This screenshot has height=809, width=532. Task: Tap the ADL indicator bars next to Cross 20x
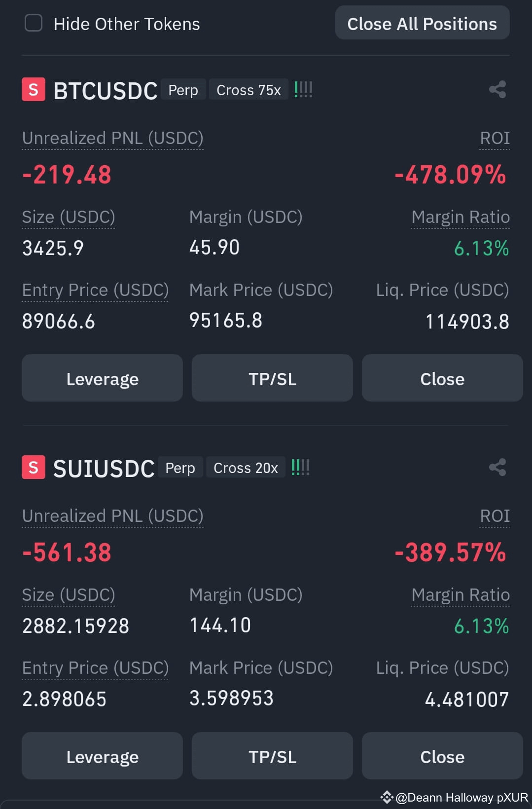tap(300, 467)
